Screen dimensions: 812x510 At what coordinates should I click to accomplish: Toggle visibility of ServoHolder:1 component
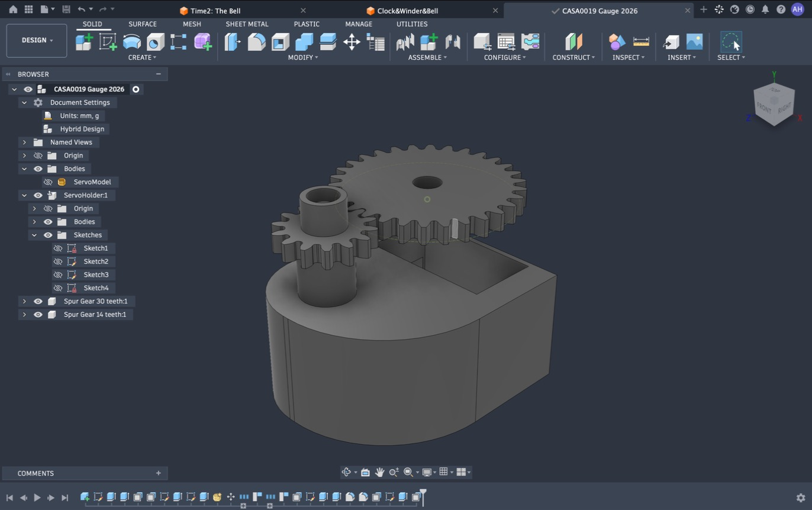(x=38, y=195)
